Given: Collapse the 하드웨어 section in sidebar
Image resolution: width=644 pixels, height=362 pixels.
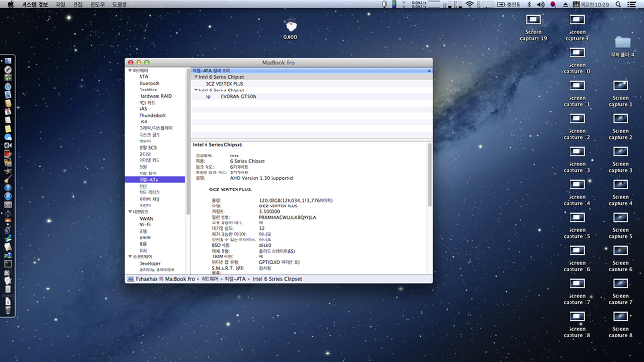Looking at the screenshot, I should (x=130, y=71).
